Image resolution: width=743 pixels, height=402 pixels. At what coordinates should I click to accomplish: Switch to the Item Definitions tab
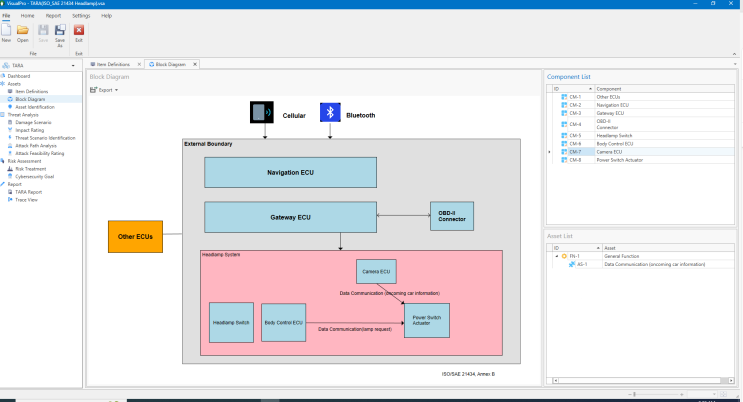(115, 64)
